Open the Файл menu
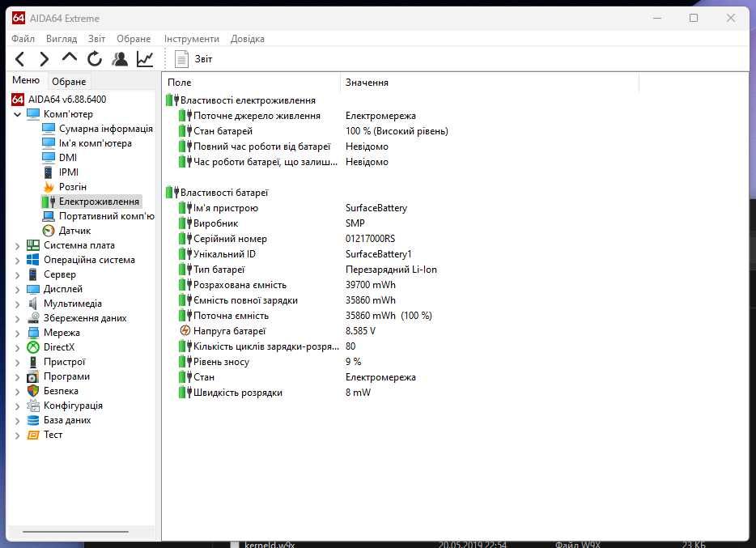756x548 pixels. point(23,39)
